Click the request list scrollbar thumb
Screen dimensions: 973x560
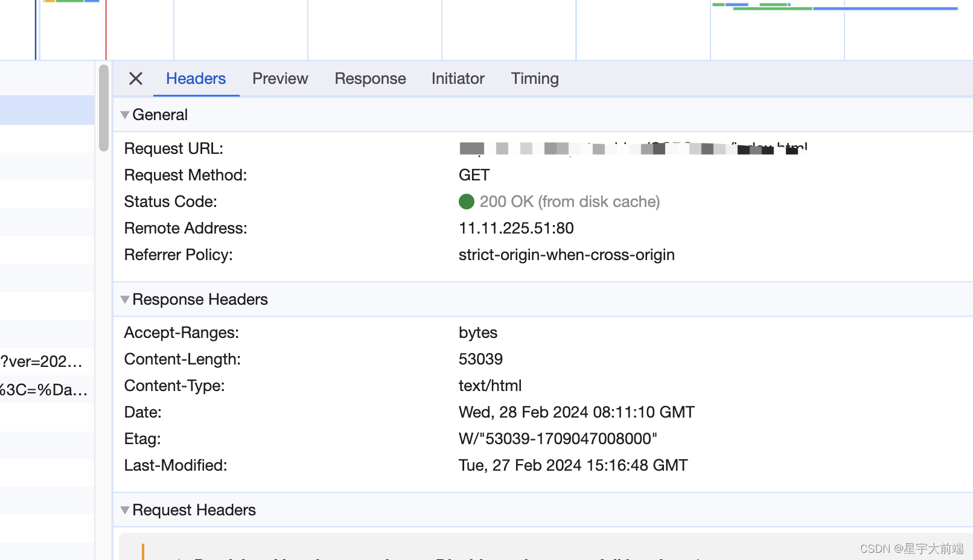104,107
